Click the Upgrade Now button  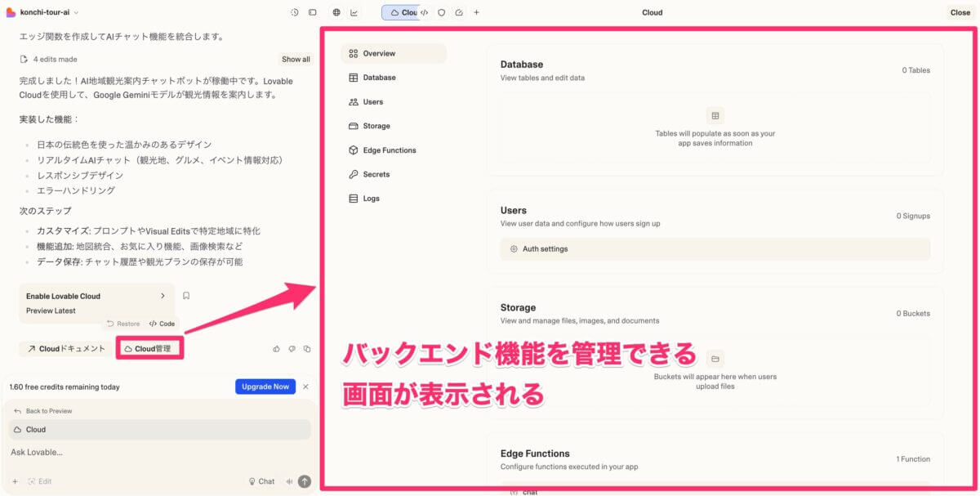pos(265,387)
